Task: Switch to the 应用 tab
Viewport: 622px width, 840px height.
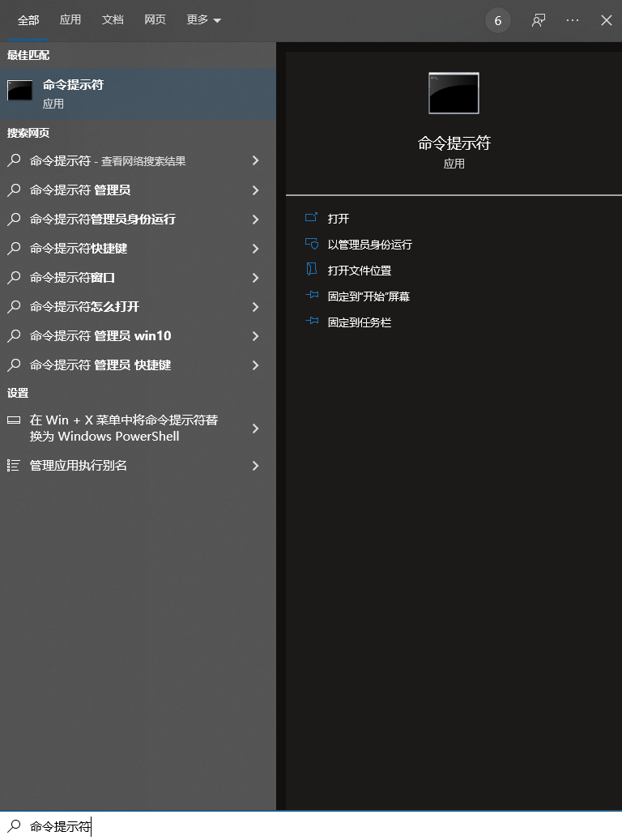Action: click(70, 19)
